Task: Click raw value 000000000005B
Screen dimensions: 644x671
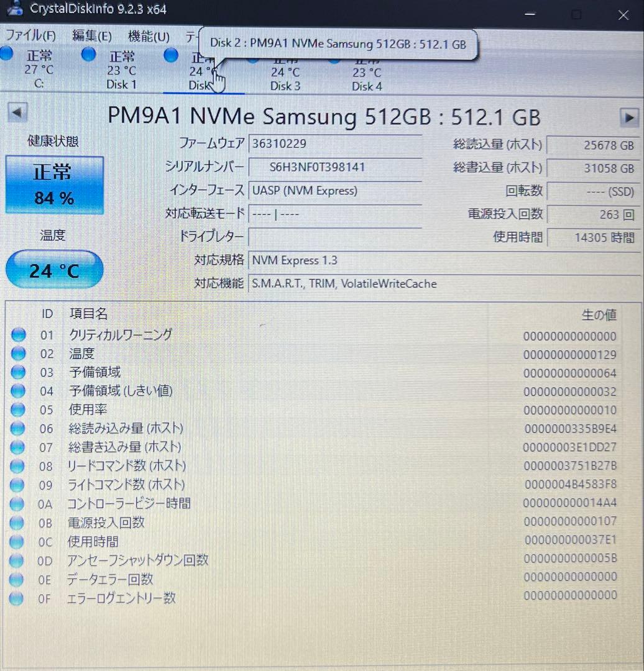Action: pos(571,558)
